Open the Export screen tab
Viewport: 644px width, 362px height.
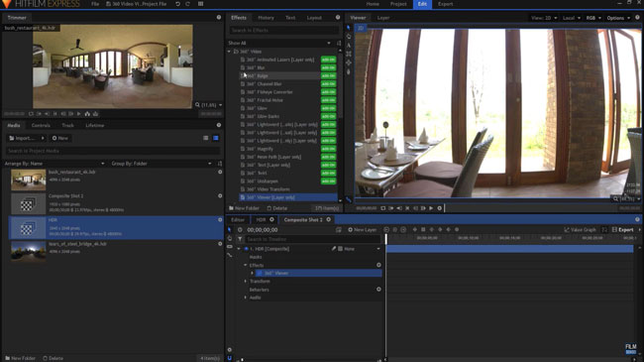(445, 4)
